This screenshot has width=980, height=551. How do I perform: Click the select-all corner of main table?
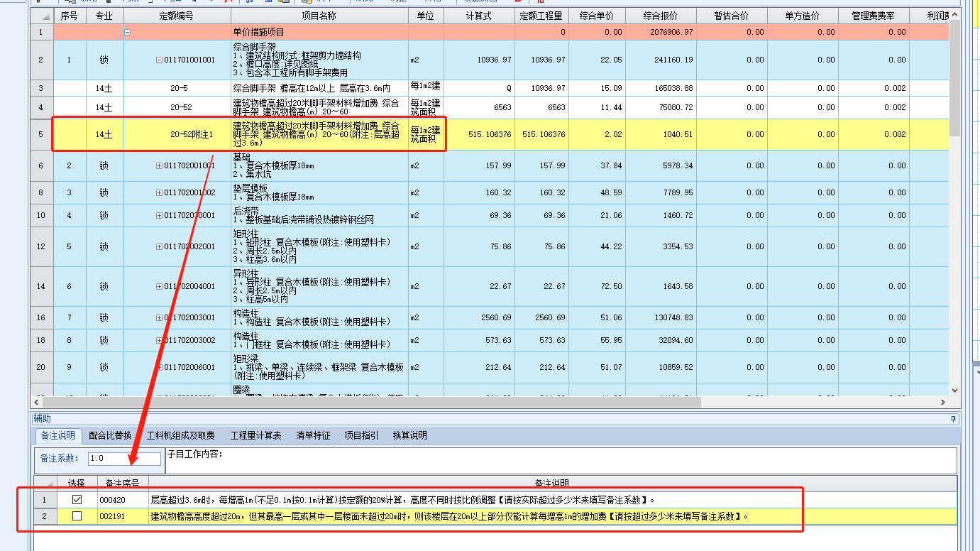[42, 16]
